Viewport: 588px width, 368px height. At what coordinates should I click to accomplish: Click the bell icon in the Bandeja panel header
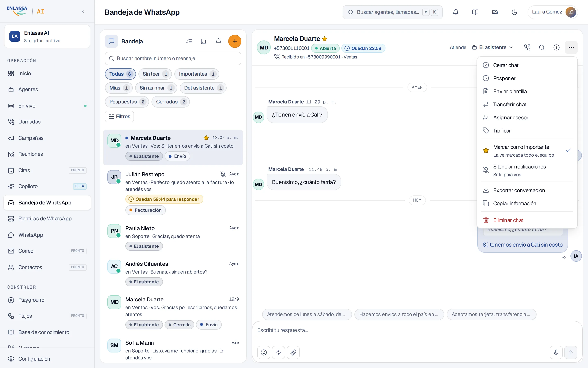tap(218, 41)
